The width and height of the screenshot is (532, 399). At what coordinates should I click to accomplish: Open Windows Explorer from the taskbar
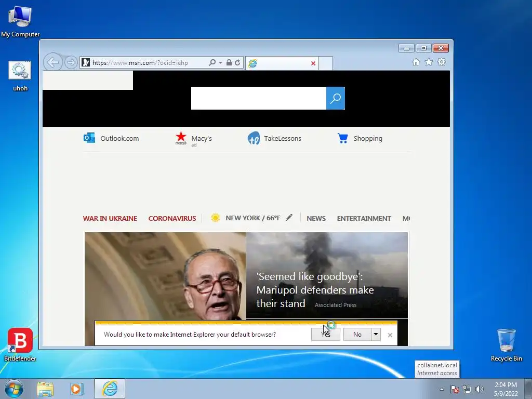click(45, 389)
